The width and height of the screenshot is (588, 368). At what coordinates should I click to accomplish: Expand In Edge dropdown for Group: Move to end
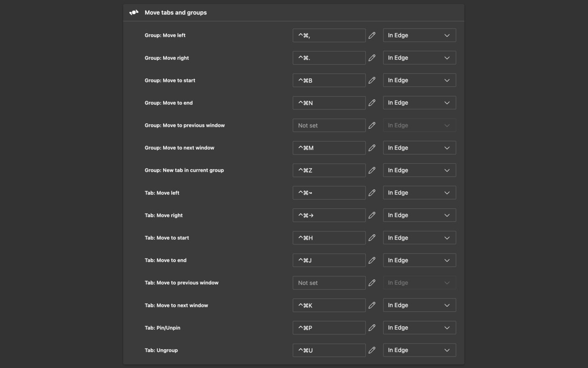tap(419, 103)
